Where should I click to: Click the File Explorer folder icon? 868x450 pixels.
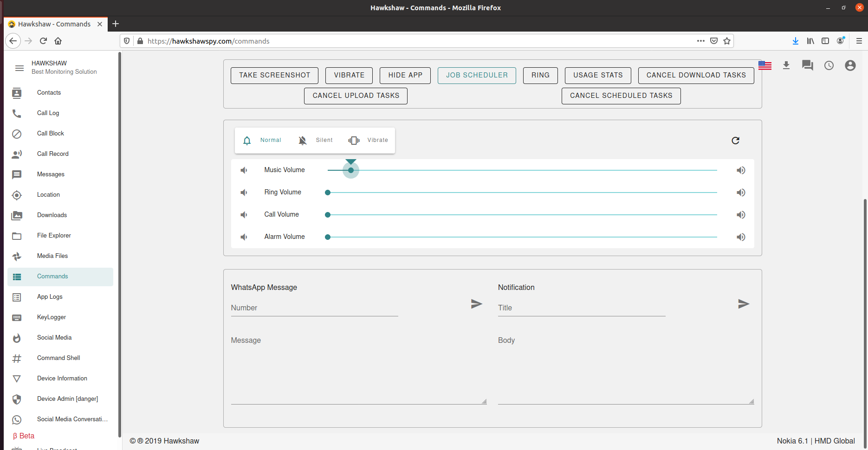pyautogui.click(x=17, y=236)
